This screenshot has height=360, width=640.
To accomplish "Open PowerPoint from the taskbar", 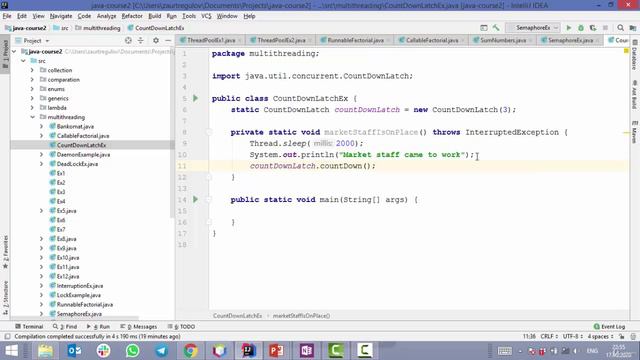I will pyautogui.click(x=277, y=351).
